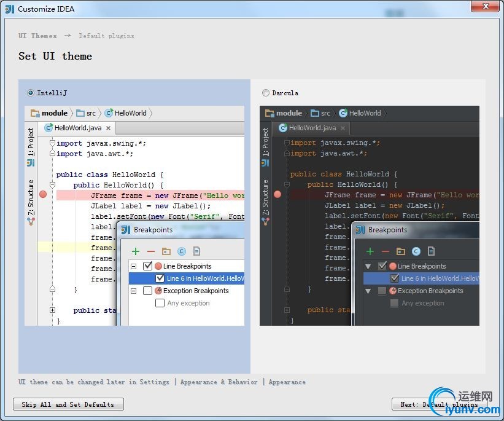Click Skip All and Set Defaults
Viewport: 504px width, 421px height.
click(68, 404)
